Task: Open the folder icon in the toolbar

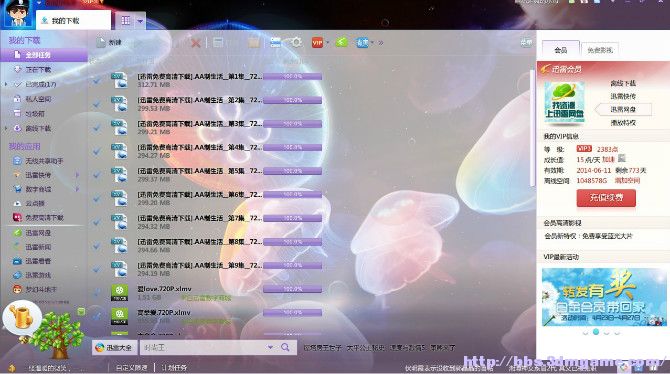Action: pos(253,43)
